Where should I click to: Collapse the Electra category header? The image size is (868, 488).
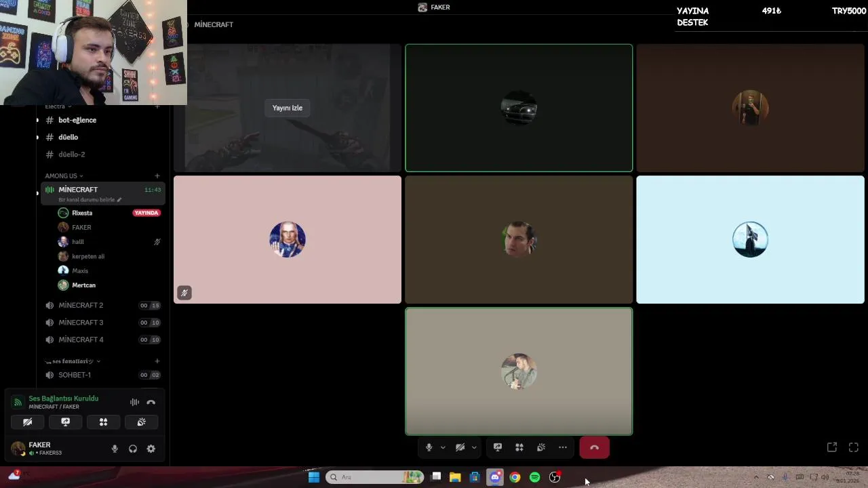pos(58,106)
